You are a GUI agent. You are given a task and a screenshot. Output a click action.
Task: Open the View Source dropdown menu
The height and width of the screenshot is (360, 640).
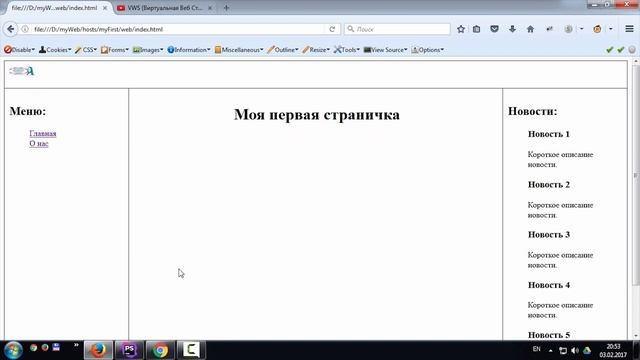(385, 50)
